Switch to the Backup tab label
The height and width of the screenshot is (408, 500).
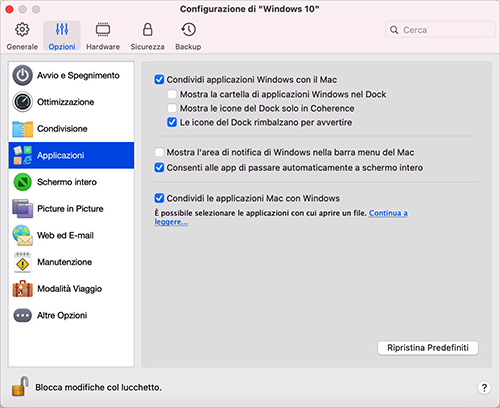pos(188,47)
